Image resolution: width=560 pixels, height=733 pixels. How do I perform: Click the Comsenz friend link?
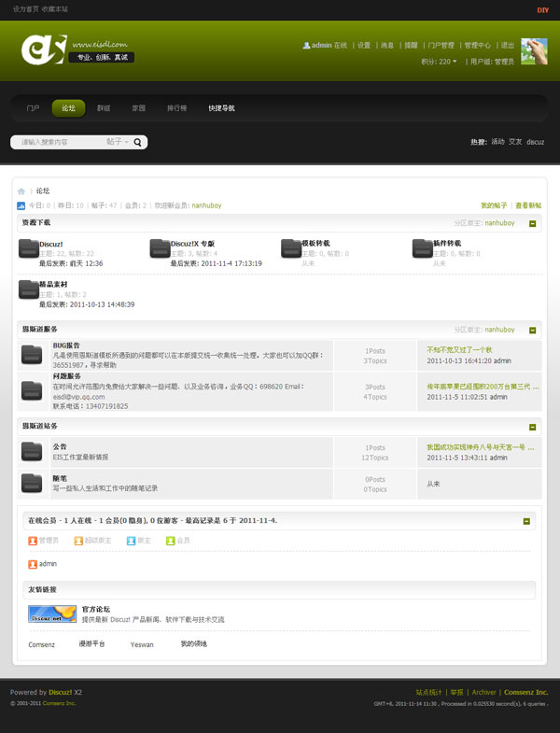[42, 644]
